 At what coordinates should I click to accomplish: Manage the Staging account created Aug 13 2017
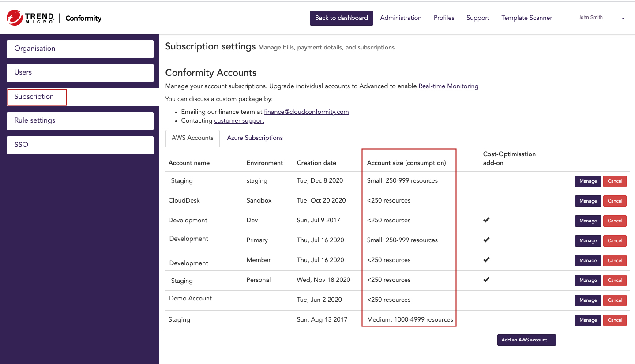pyautogui.click(x=588, y=320)
